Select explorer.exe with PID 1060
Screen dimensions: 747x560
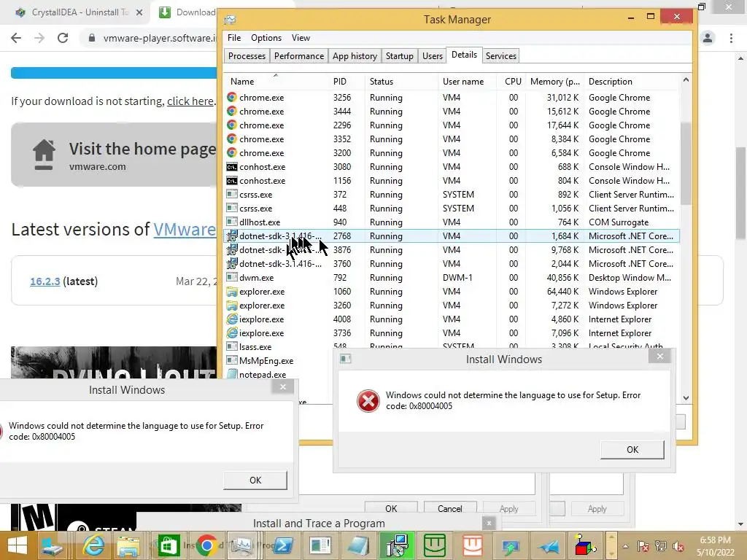pyautogui.click(x=452, y=292)
